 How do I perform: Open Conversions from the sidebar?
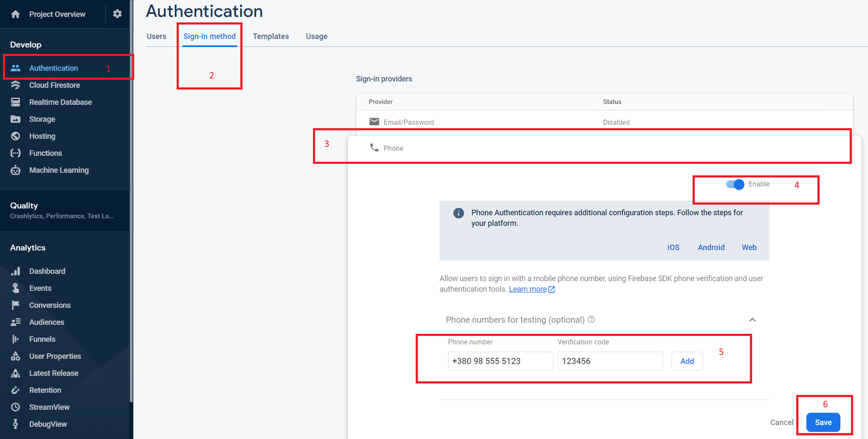50,306
